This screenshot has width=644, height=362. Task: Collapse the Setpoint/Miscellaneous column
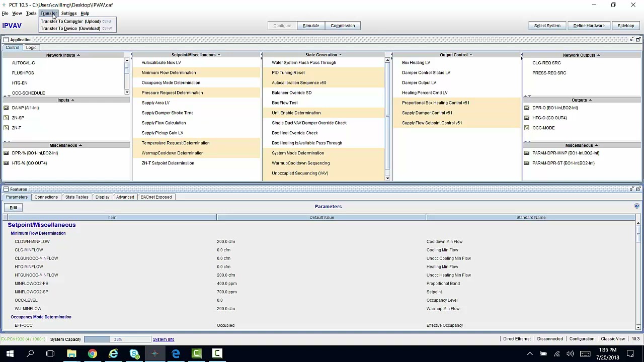(219, 55)
